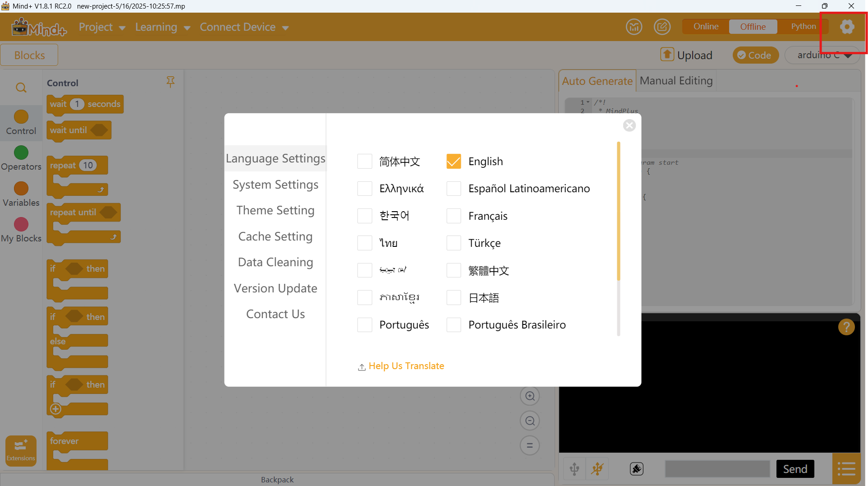The height and width of the screenshot is (486, 868).
Task: Expand the Project menu
Action: point(102,27)
